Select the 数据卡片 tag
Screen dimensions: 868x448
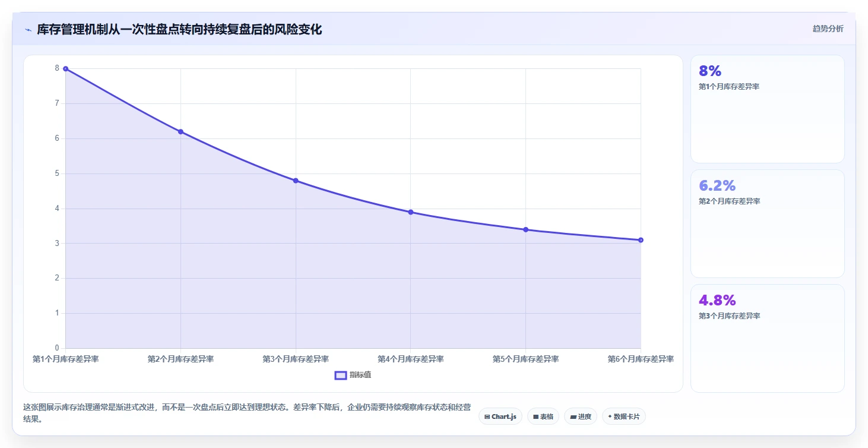(x=624, y=417)
